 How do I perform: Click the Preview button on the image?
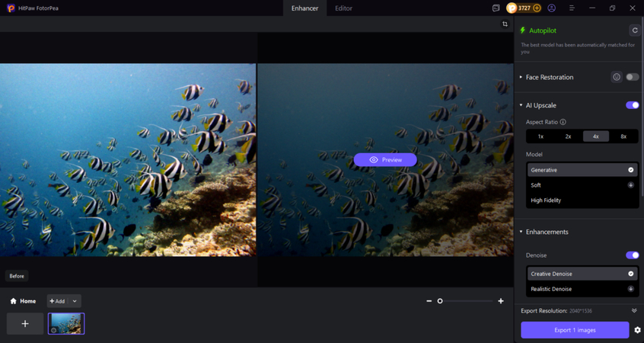pyautogui.click(x=385, y=160)
